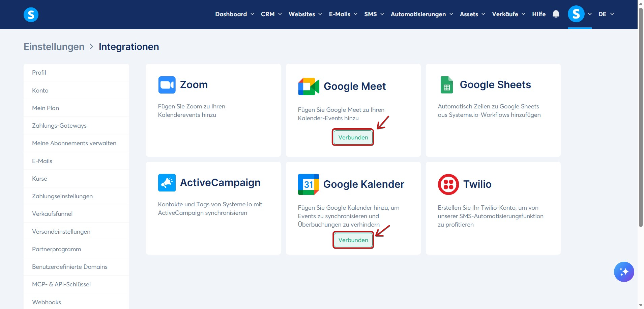The height and width of the screenshot is (309, 644).
Task: Open Meine Abonnements verwalten
Action: pyautogui.click(x=76, y=143)
